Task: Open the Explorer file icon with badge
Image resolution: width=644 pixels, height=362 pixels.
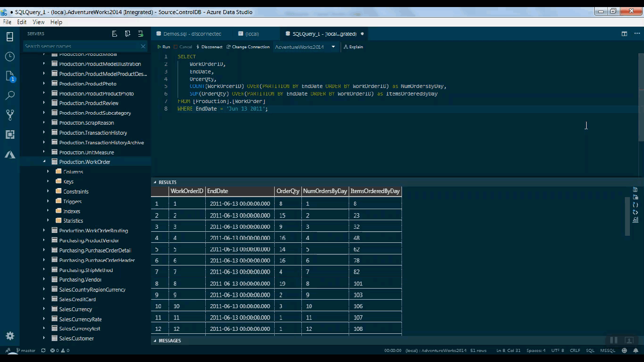Action: [x=10, y=76]
